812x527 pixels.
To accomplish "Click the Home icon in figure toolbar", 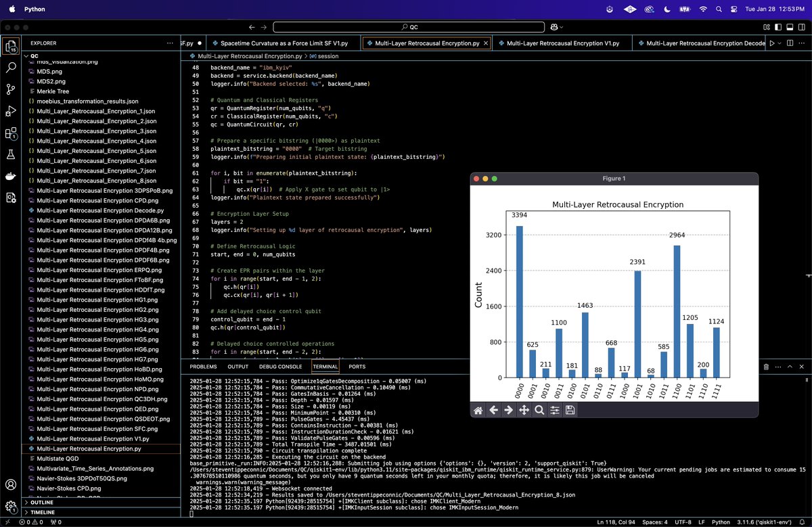I will 478,410.
